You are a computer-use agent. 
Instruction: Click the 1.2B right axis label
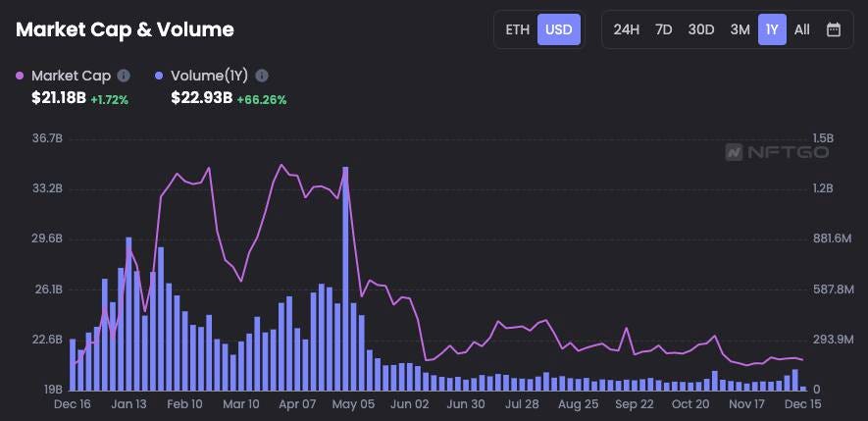point(822,188)
